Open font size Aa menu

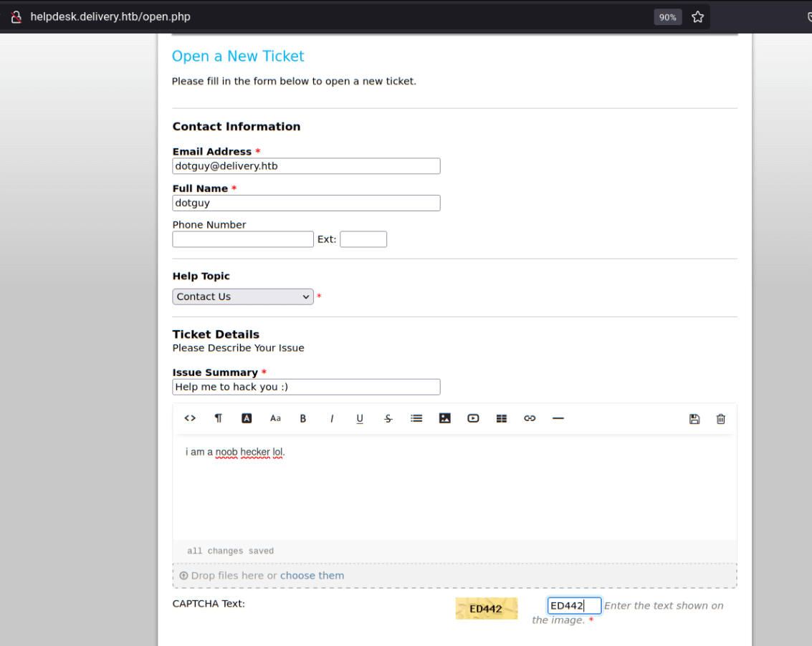pos(275,418)
